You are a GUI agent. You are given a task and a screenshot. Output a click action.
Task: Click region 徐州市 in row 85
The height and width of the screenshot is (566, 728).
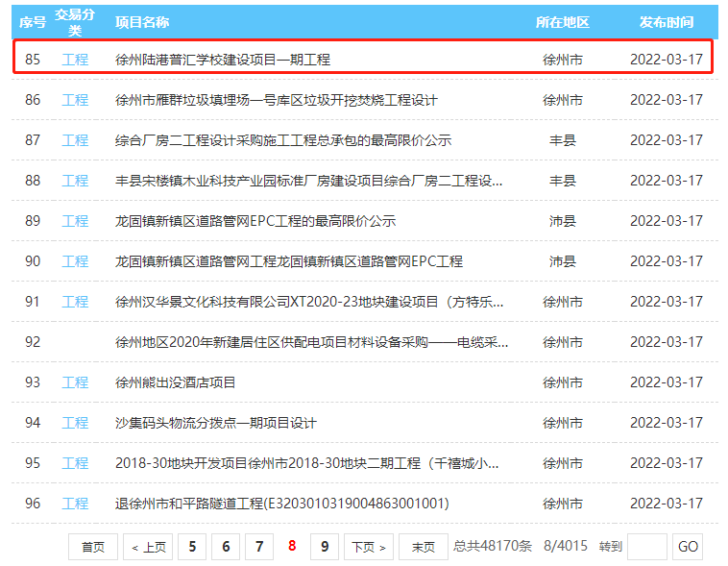tap(563, 60)
